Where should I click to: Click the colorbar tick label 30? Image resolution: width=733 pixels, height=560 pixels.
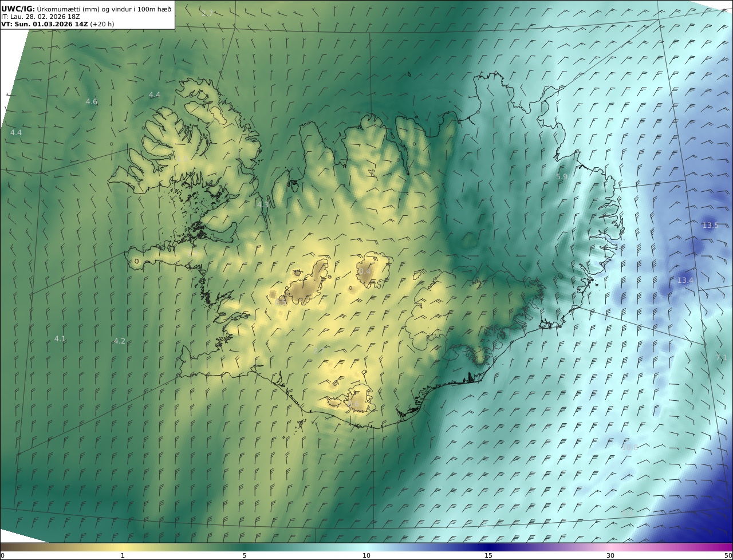610,555
